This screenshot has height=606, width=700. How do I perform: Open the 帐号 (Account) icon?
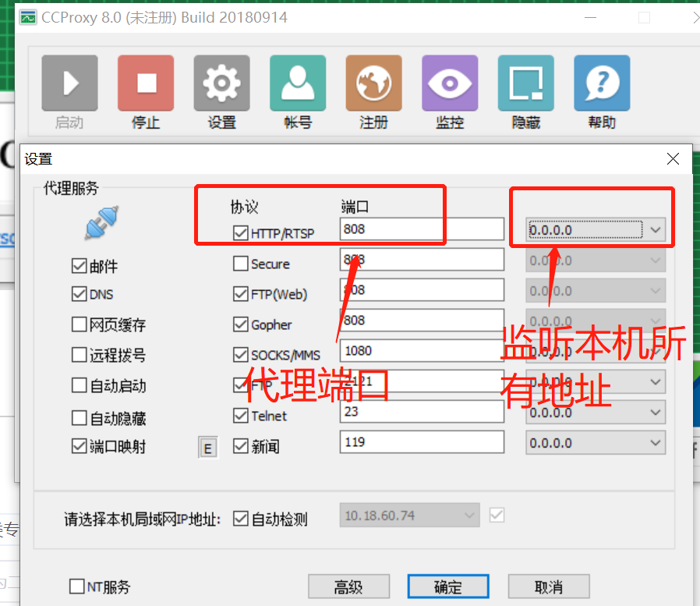pos(298,83)
